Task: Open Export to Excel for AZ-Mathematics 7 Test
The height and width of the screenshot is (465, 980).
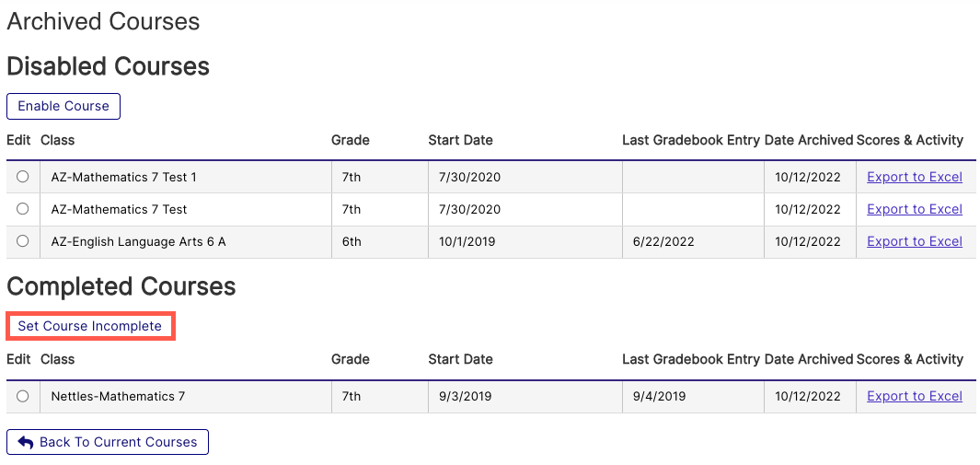Action: point(914,209)
